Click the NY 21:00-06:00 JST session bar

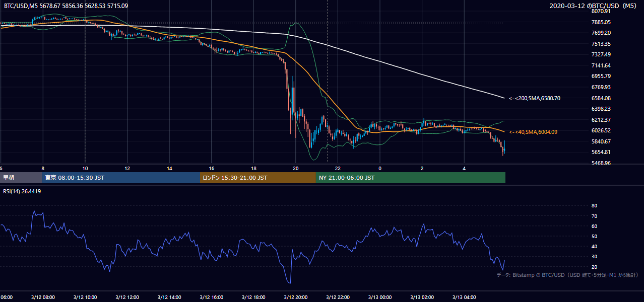(x=411, y=178)
